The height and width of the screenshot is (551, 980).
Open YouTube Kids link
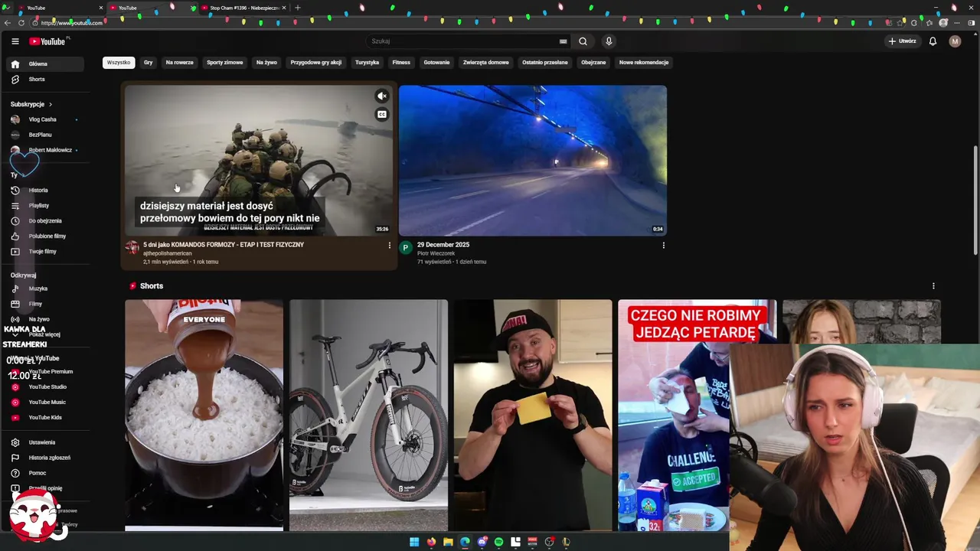pyautogui.click(x=46, y=418)
